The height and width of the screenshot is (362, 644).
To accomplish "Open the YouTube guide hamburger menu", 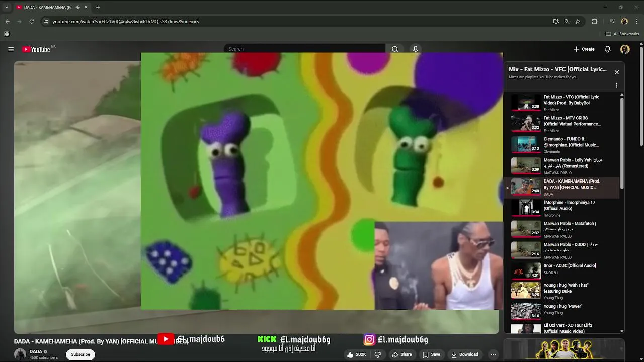I will (x=11, y=49).
